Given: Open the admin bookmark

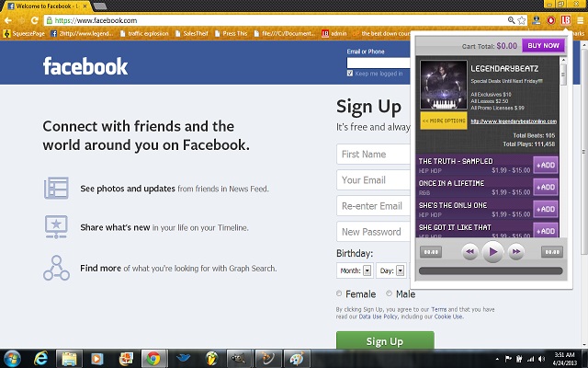Looking at the screenshot, I should [334, 34].
